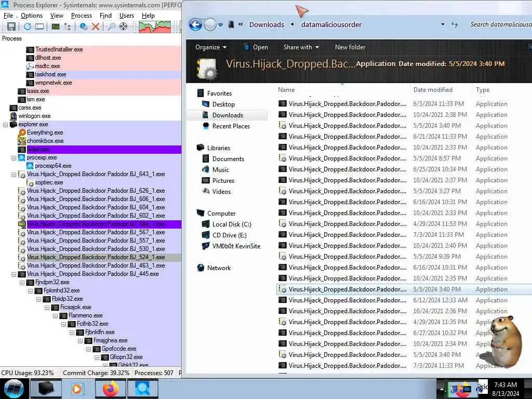Viewport: 532px width, 399px height.
Task: Open the address bar history dropdown
Action: click(443, 25)
